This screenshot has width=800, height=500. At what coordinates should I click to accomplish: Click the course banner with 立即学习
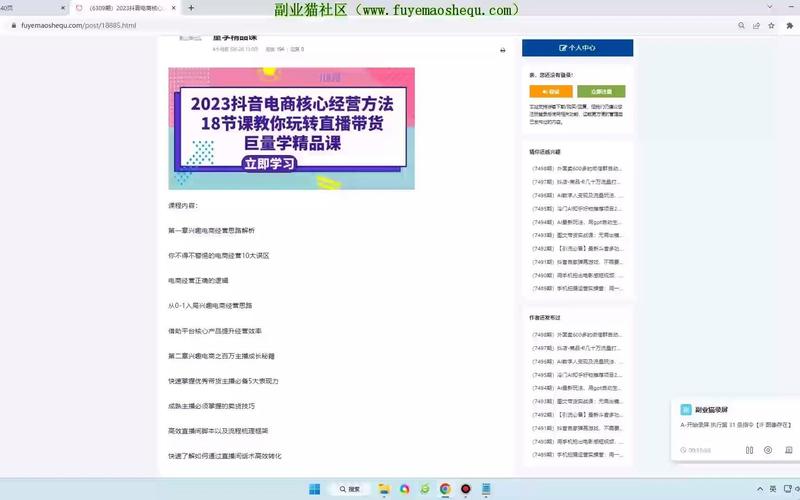point(291,129)
